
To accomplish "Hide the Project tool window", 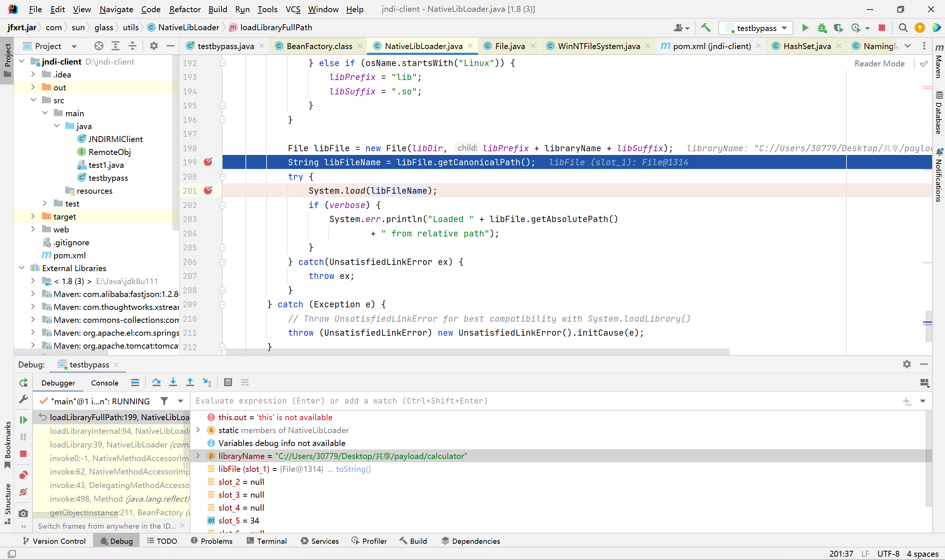I will (170, 46).
